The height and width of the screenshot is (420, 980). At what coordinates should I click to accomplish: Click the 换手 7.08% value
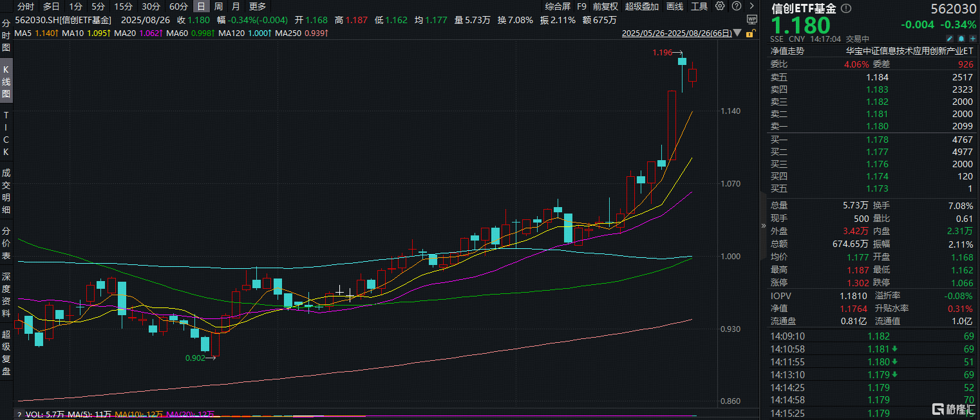tap(960, 206)
